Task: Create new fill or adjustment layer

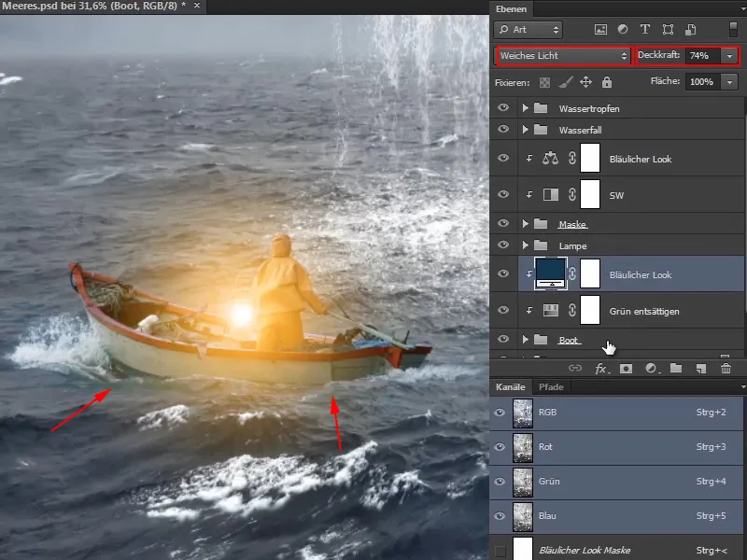Action: [x=651, y=369]
